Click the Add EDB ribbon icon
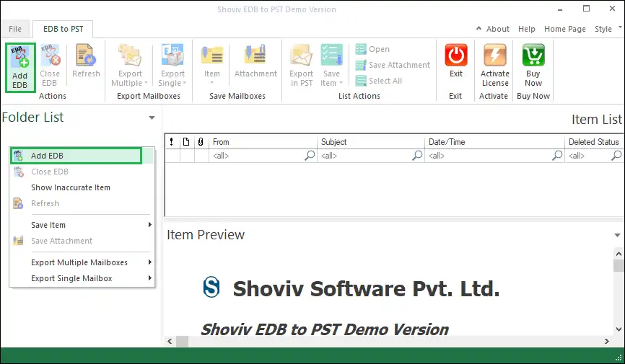 (x=20, y=56)
